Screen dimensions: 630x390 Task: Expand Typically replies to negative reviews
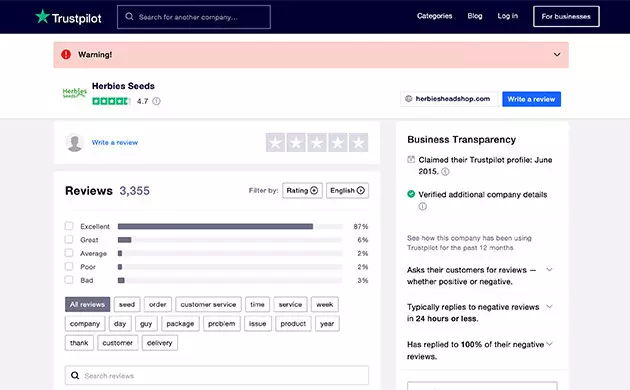pos(549,307)
